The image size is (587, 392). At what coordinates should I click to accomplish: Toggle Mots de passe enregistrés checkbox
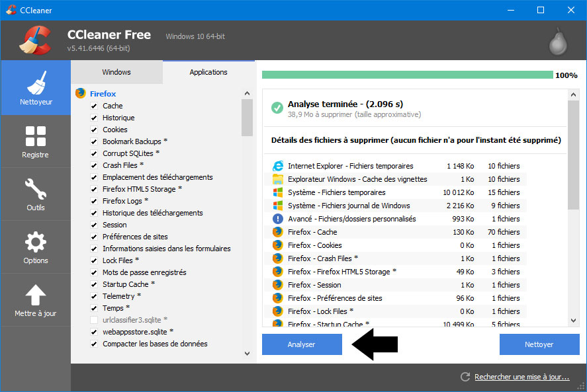(94, 272)
